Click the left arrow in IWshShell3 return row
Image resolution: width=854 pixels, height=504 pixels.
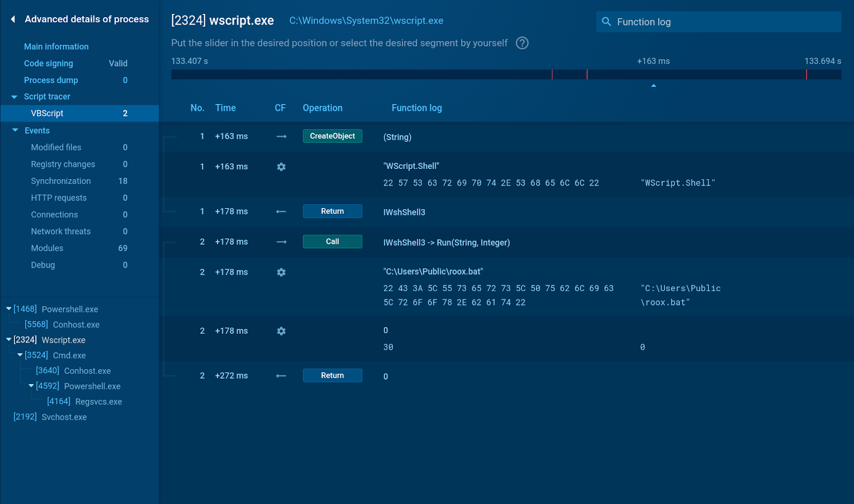click(x=281, y=212)
